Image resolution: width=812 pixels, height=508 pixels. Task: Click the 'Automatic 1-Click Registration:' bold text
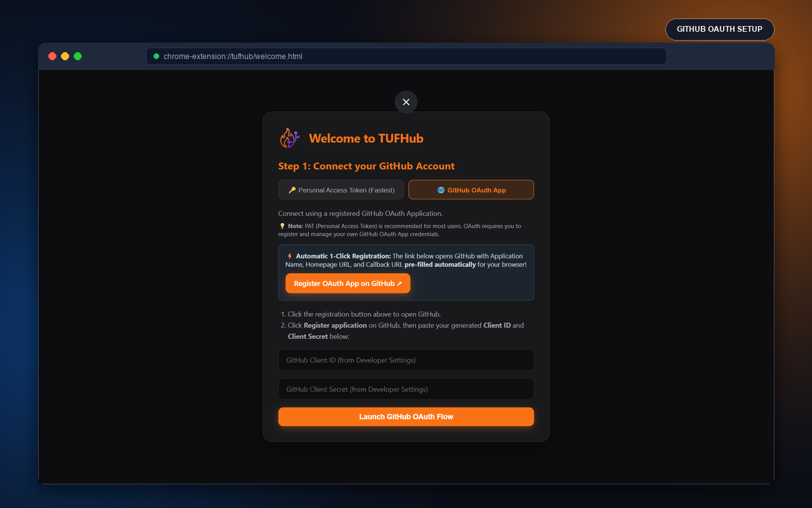(343, 256)
